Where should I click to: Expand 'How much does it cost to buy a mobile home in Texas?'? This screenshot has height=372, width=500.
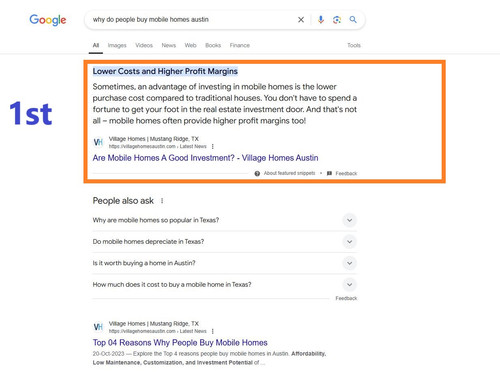[225, 285]
